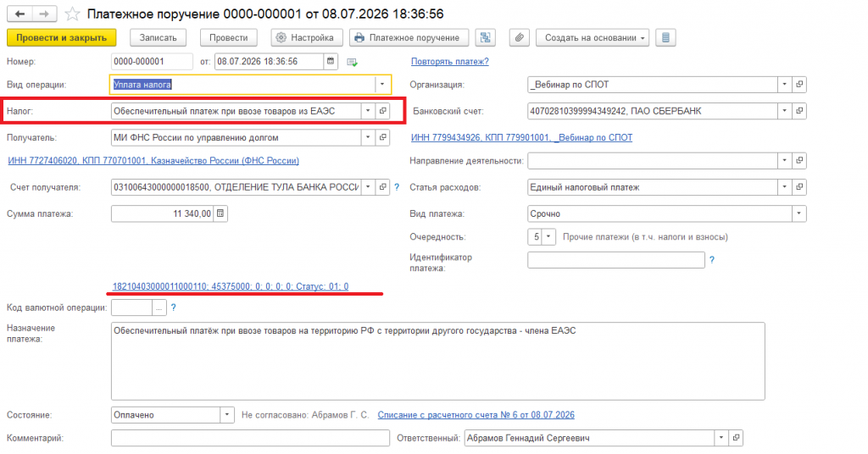
Task: Open the Банковский счет linked item icon
Action: click(x=799, y=111)
